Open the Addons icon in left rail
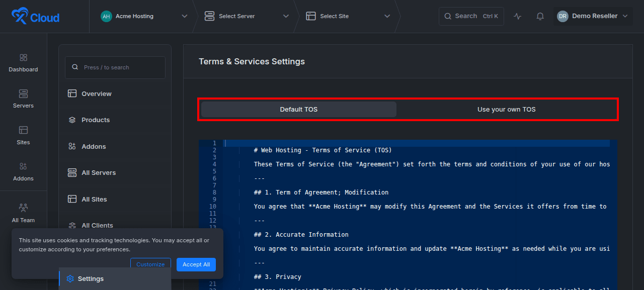 pyautogui.click(x=23, y=166)
